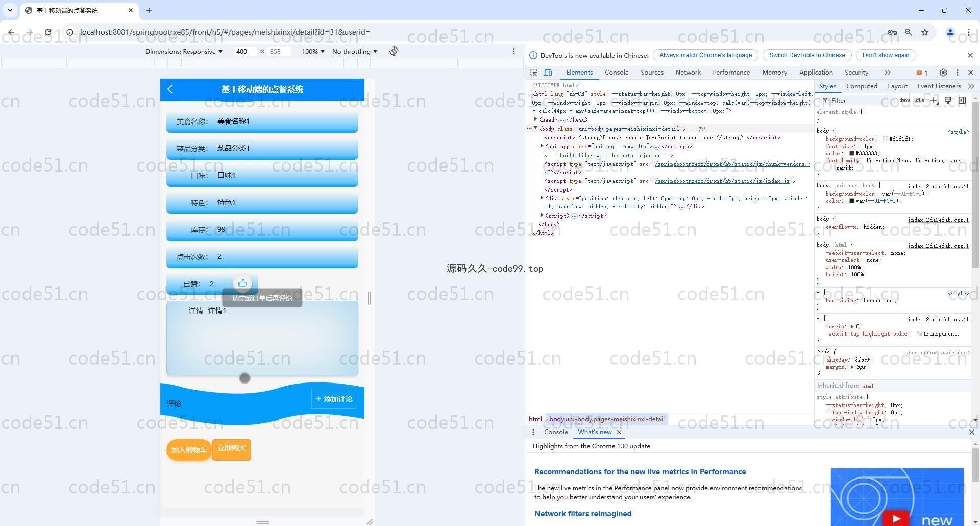Open the Event Listeners tab
The height and width of the screenshot is (526, 980).
tap(939, 86)
